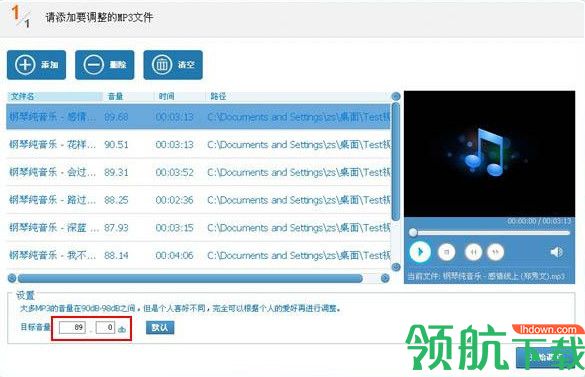This screenshot has height=377, width=585.
Task: Click the rewind button in the player
Action: (473, 252)
